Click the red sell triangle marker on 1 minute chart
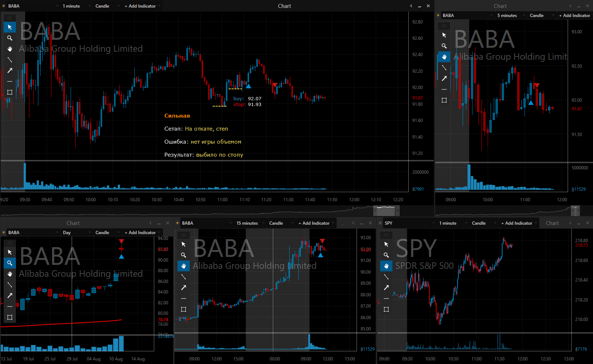 coord(275,85)
